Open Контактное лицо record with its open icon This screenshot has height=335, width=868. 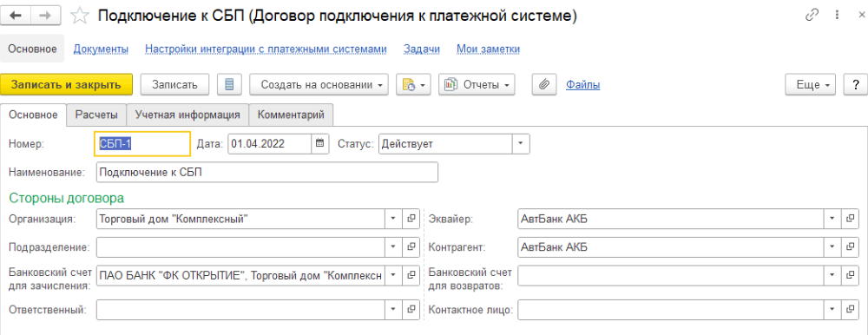[x=850, y=310]
